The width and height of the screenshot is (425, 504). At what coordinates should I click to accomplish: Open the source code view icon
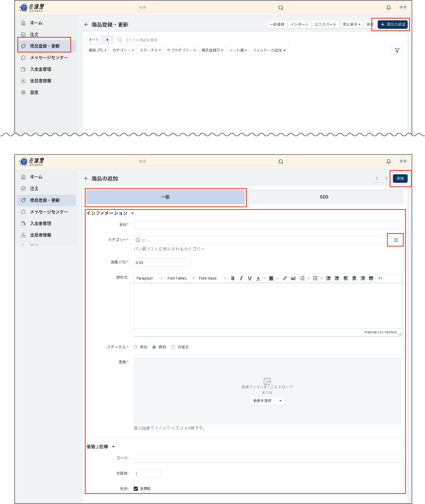[380, 278]
